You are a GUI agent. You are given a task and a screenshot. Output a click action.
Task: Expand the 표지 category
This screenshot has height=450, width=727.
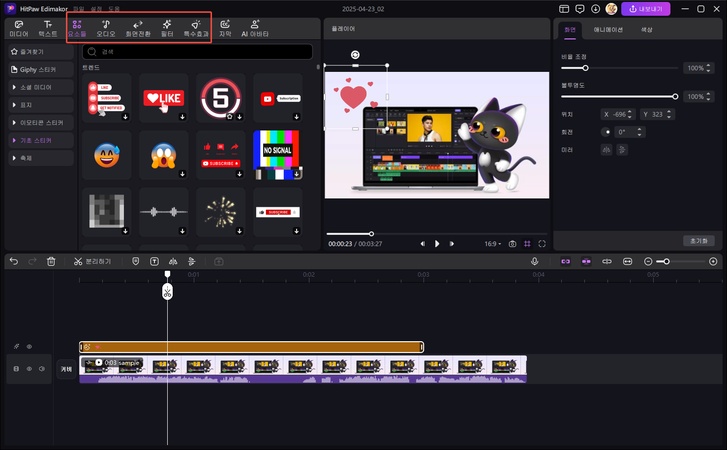(x=41, y=105)
